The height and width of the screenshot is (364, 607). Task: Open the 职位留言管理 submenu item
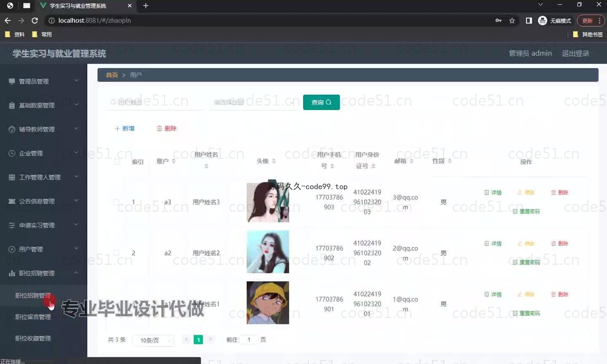click(x=33, y=316)
